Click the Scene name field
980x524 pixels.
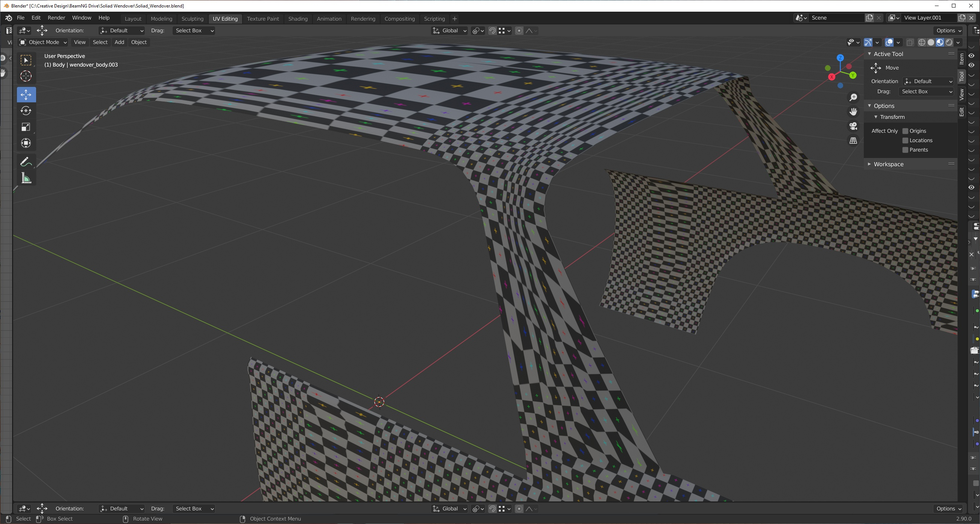836,18
